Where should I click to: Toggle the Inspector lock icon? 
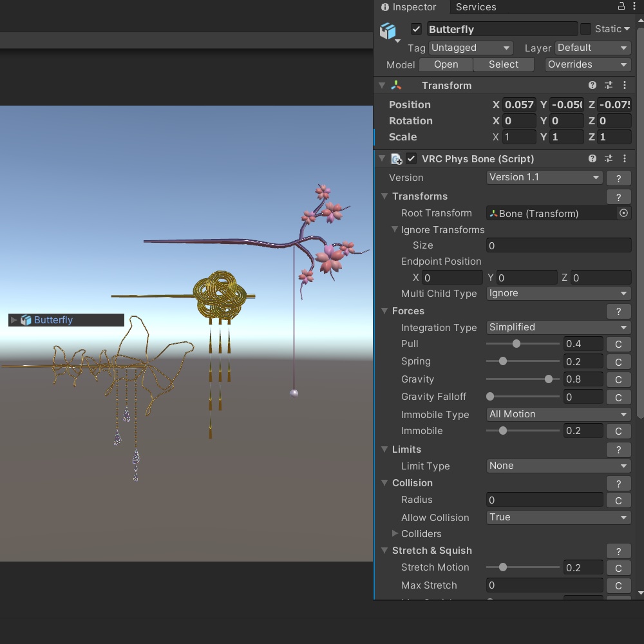621,6
